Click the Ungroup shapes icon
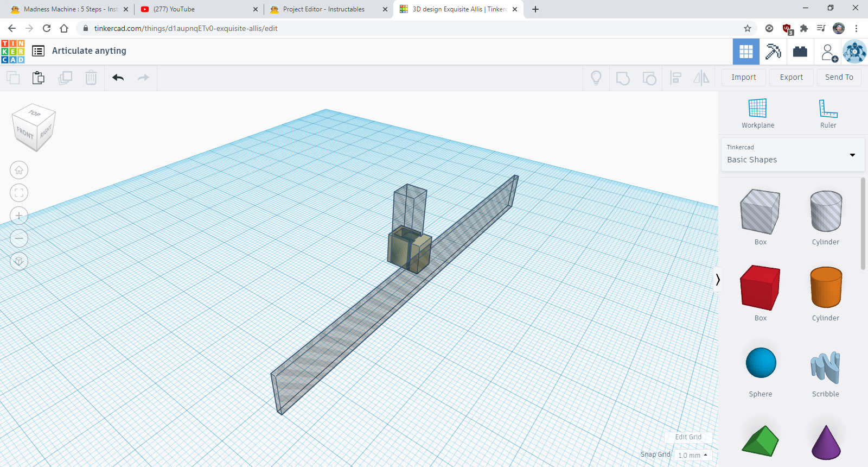The width and height of the screenshot is (868, 467). tap(649, 78)
